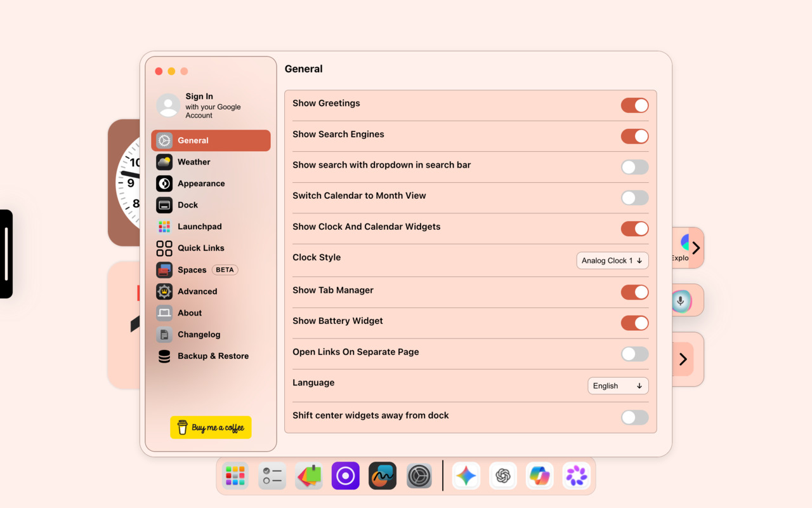Open the Dock settings section
The height and width of the screenshot is (508, 812).
(211, 205)
